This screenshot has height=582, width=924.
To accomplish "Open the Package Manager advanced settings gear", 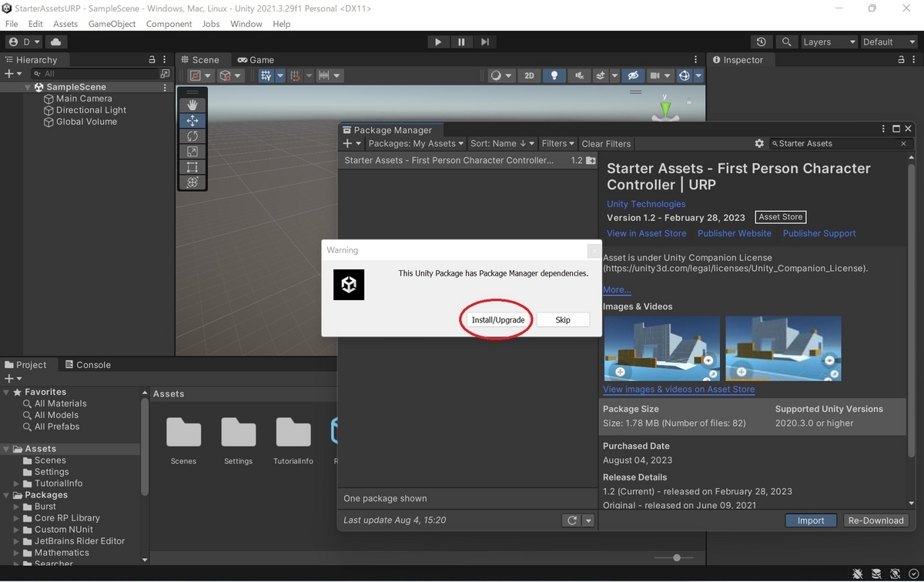I will pos(759,143).
